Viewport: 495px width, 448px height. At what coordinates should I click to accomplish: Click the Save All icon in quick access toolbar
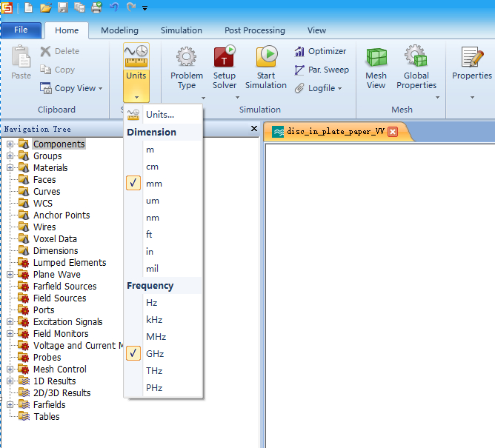point(79,7)
